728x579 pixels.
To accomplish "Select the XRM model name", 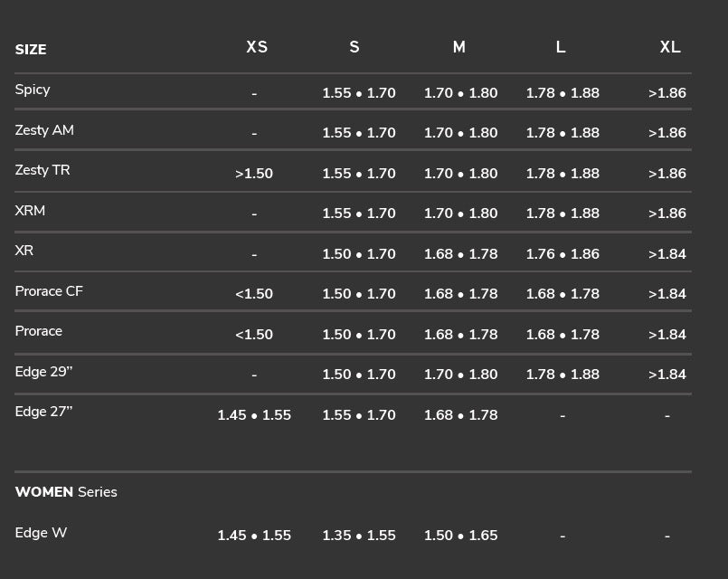I will pyautogui.click(x=30, y=211).
